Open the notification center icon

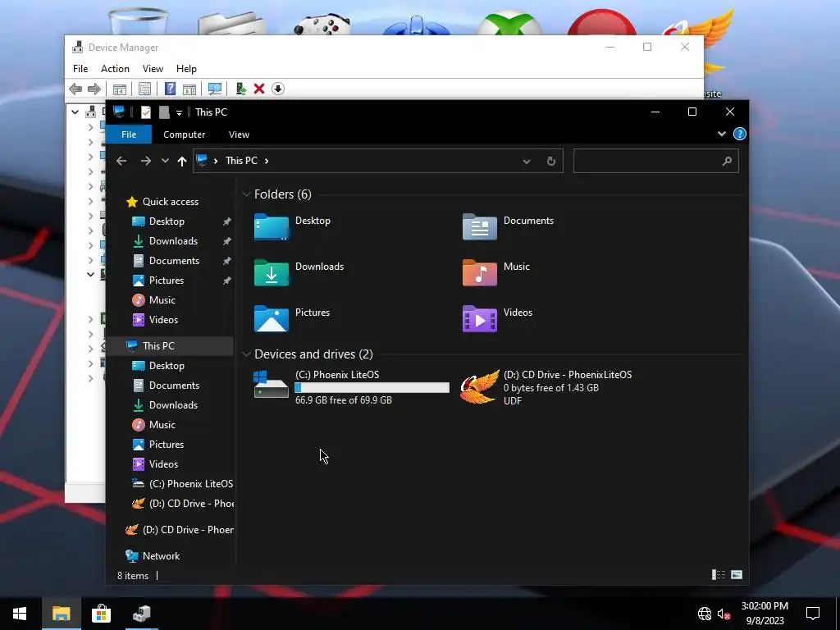pyautogui.click(x=813, y=614)
